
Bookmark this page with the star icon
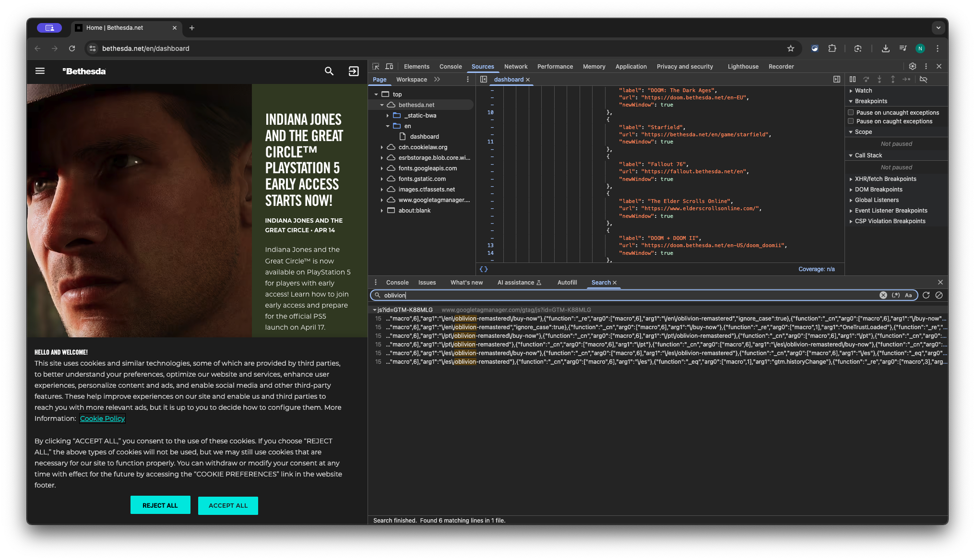tap(791, 48)
